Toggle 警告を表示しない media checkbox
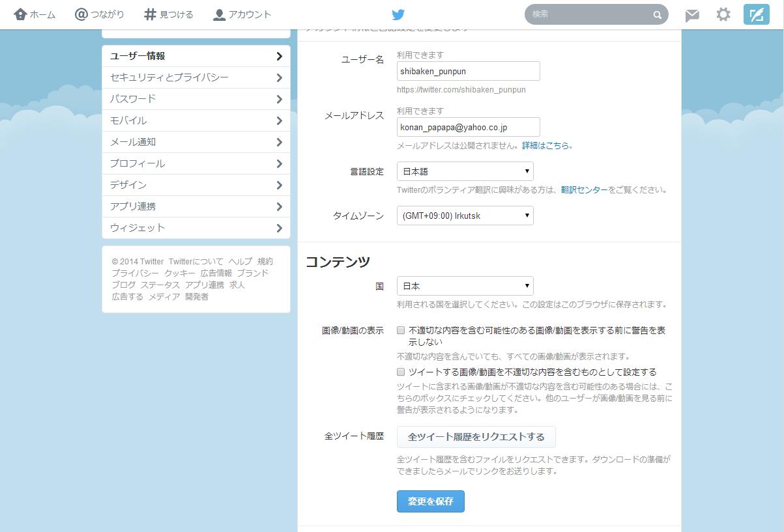 401,330
